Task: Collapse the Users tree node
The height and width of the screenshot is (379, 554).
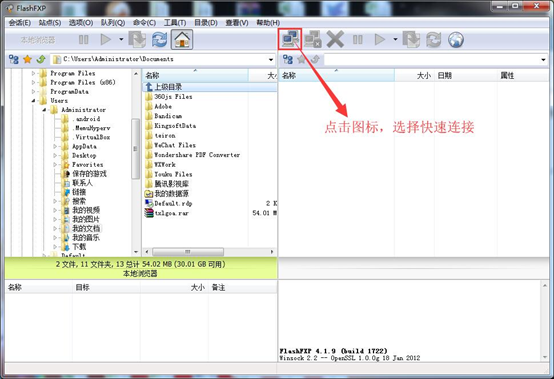Action: (x=34, y=101)
